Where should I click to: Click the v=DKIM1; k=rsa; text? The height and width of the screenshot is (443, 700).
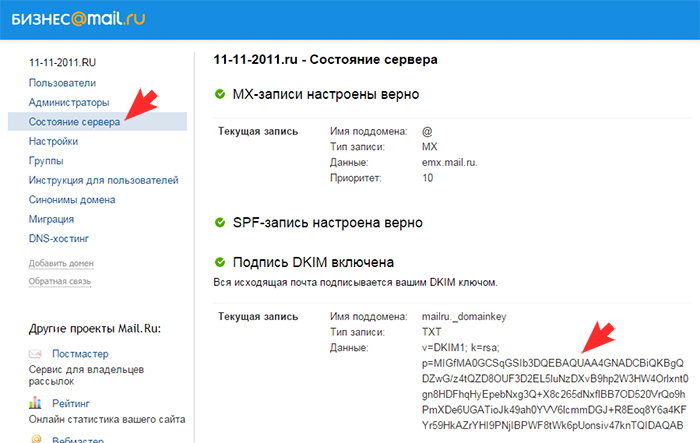pyautogui.click(x=461, y=348)
